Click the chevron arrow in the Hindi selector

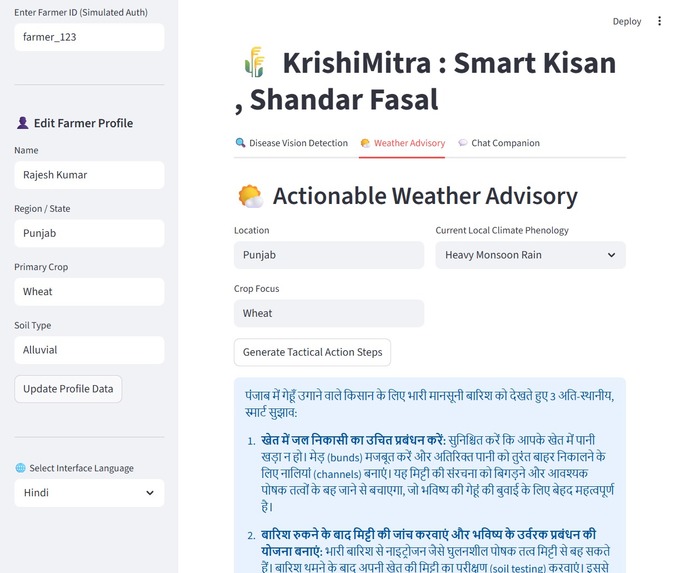click(150, 493)
